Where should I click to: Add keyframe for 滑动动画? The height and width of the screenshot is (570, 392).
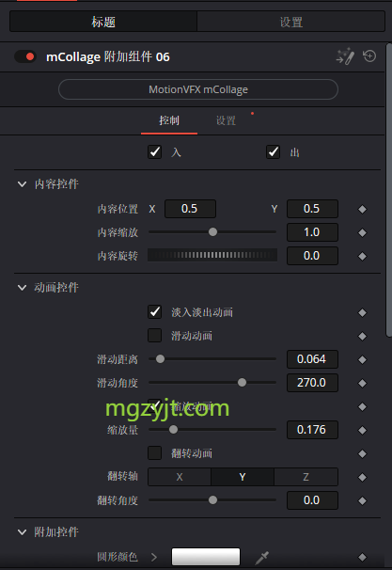[362, 336]
